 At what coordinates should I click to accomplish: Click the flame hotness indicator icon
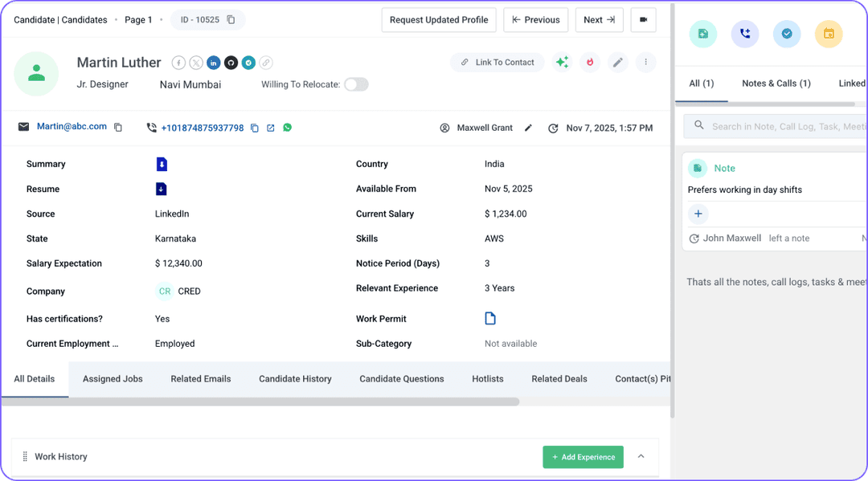[x=590, y=62]
